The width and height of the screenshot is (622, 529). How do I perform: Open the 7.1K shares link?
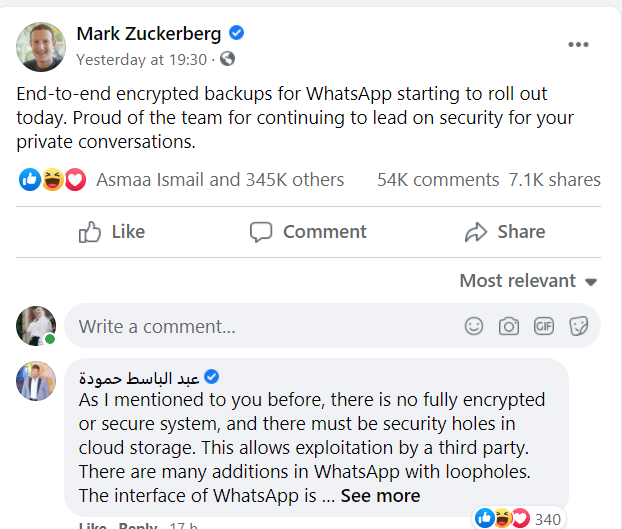(x=554, y=180)
